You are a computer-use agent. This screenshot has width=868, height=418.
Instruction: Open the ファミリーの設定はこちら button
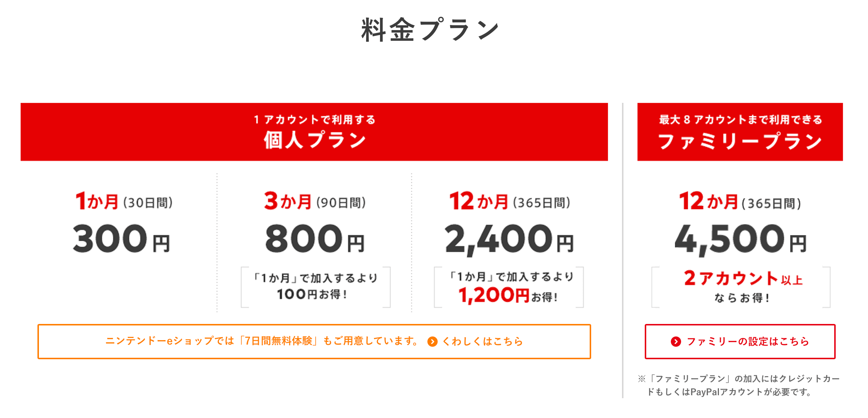740,342
